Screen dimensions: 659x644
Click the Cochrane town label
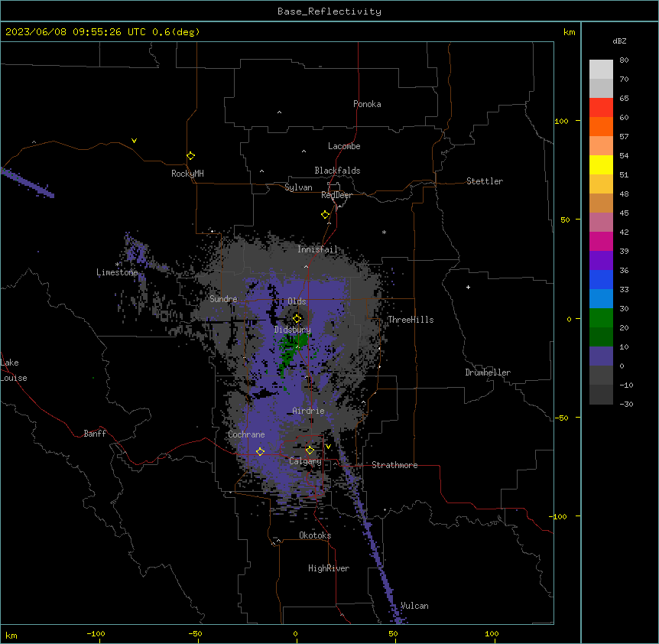click(x=246, y=434)
